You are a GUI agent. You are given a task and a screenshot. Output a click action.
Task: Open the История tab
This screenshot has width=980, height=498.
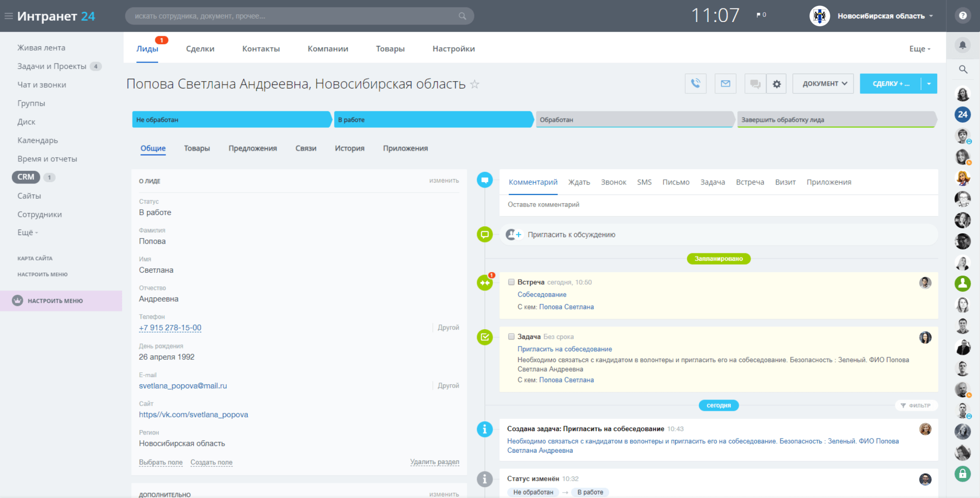(350, 148)
